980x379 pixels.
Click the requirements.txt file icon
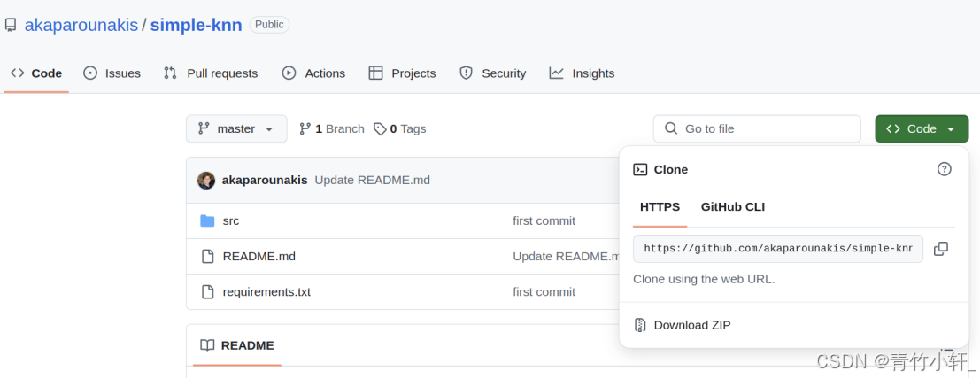click(x=207, y=291)
